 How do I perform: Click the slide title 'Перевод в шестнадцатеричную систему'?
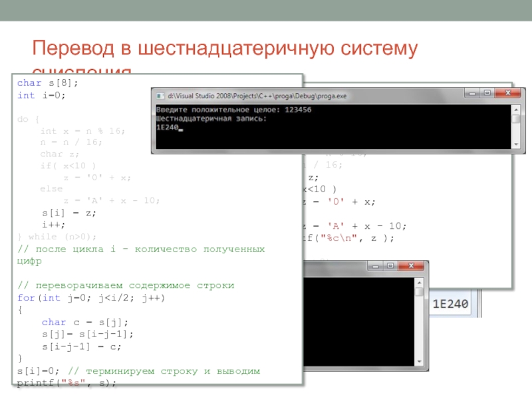point(225,48)
